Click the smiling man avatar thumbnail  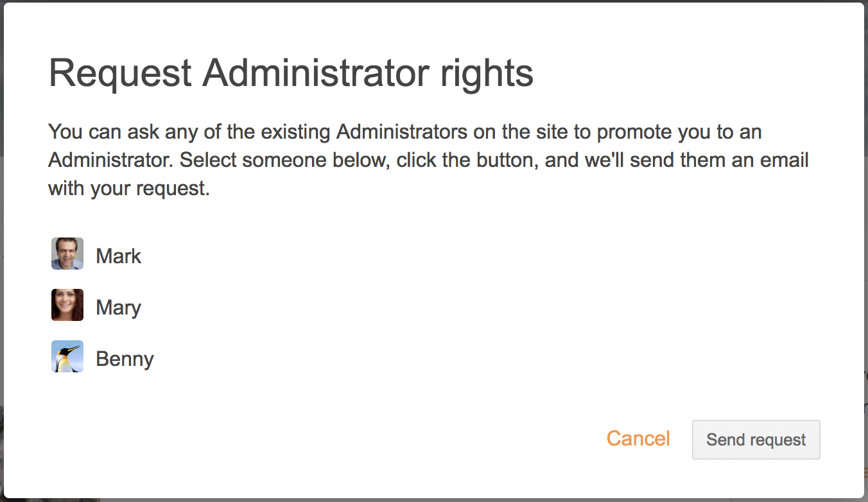[67, 254]
